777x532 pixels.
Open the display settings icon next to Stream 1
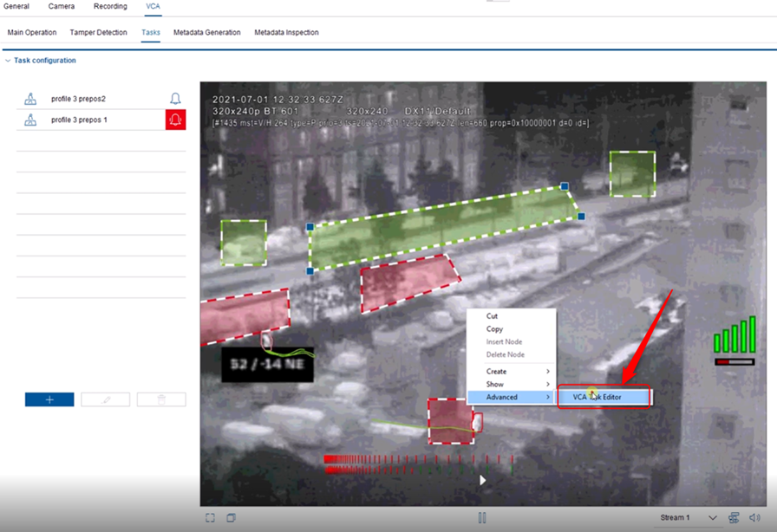click(x=734, y=517)
